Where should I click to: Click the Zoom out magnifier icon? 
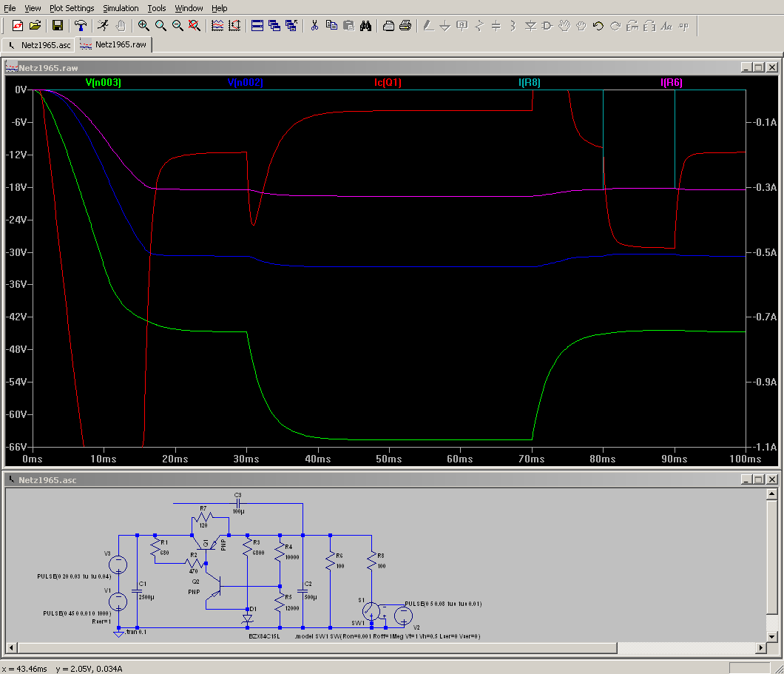click(178, 25)
